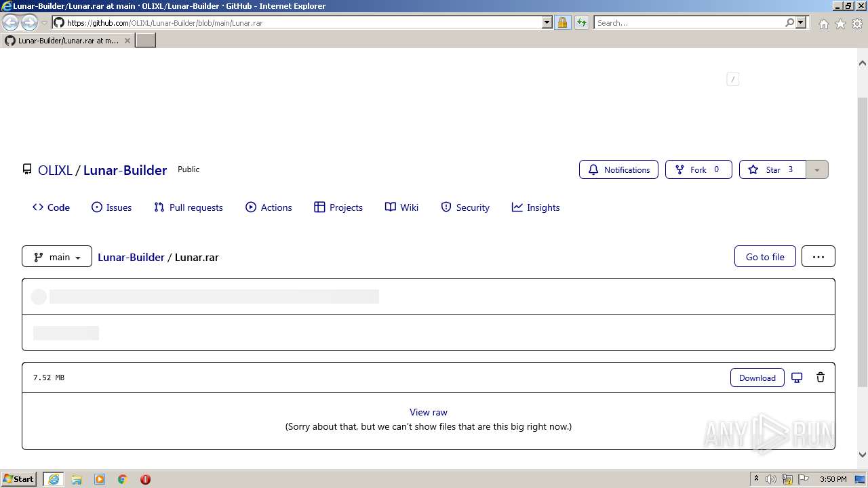868x488 pixels.
Task: Click the 7.52 MB file size text
Action: pyautogui.click(x=49, y=378)
